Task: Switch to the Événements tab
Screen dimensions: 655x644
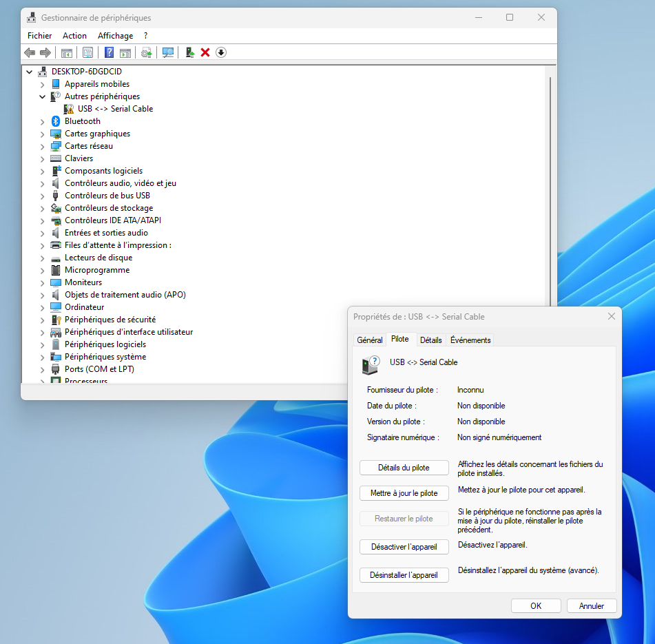Action: tap(470, 340)
